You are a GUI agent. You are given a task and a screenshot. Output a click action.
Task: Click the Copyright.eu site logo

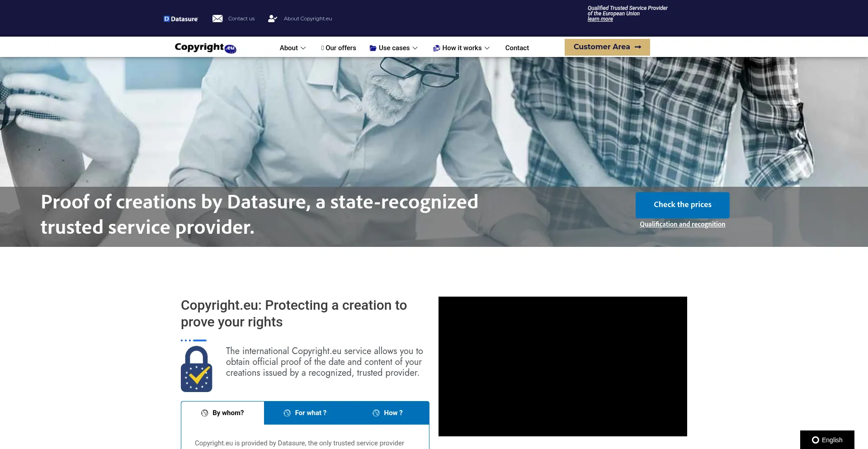tap(205, 47)
